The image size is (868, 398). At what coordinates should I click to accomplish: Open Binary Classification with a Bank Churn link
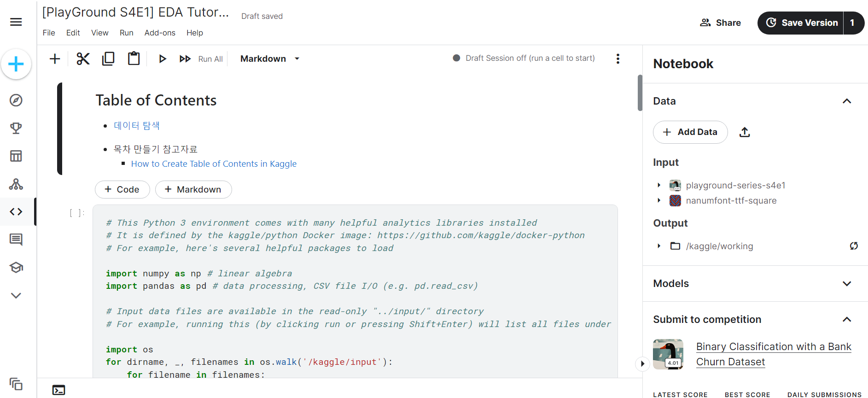click(x=774, y=354)
